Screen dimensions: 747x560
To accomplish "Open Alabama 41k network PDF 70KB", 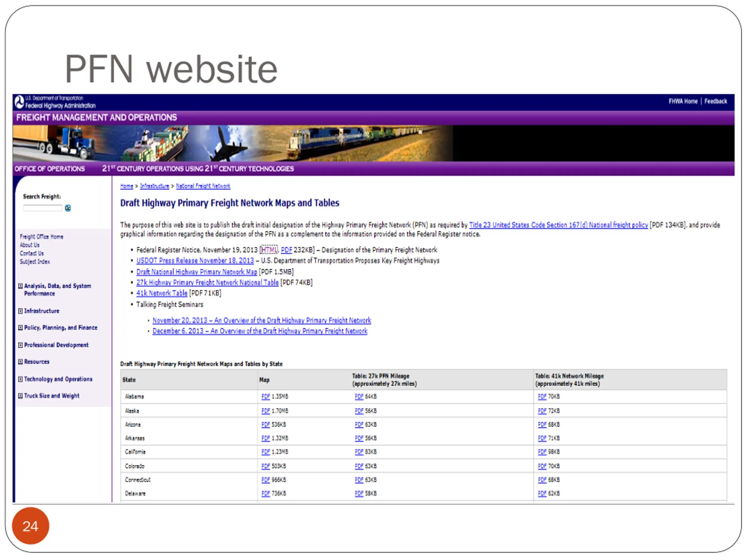I will point(542,397).
